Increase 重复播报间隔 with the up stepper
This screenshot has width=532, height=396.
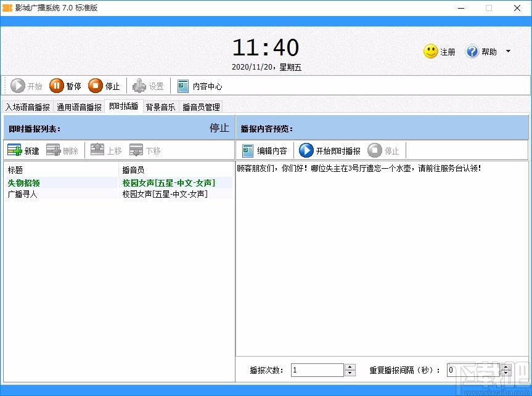click(x=505, y=366)
